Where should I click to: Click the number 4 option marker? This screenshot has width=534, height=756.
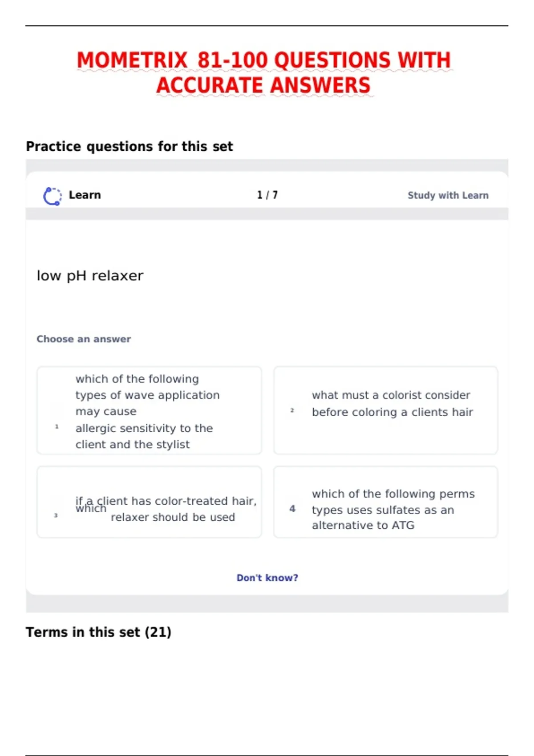pyautogui.click(x=292, y=508)
